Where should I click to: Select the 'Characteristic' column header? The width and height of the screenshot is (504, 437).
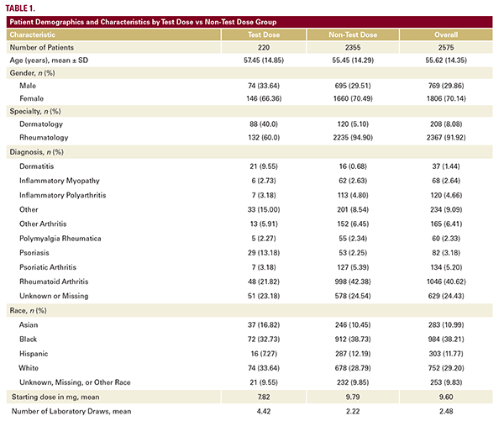click(34, 34)
